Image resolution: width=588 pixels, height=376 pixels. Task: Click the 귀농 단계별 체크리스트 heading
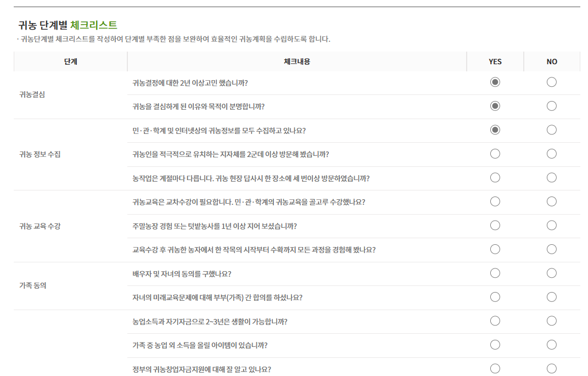pyautogui.click(x=68, y=25)
